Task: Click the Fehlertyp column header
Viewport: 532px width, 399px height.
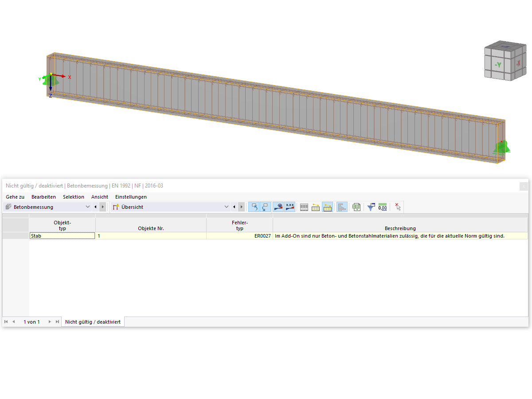Action: (x=239, y=225)
